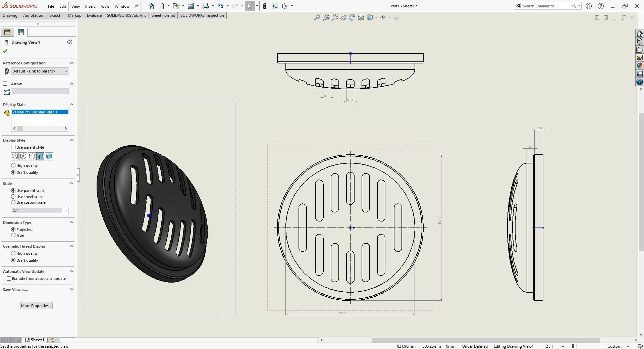Image resolution: width=644 pixels, height=349 pixels.
Task: Open help for the Drawing View4 panel
Action: click(x=70, y=42)
